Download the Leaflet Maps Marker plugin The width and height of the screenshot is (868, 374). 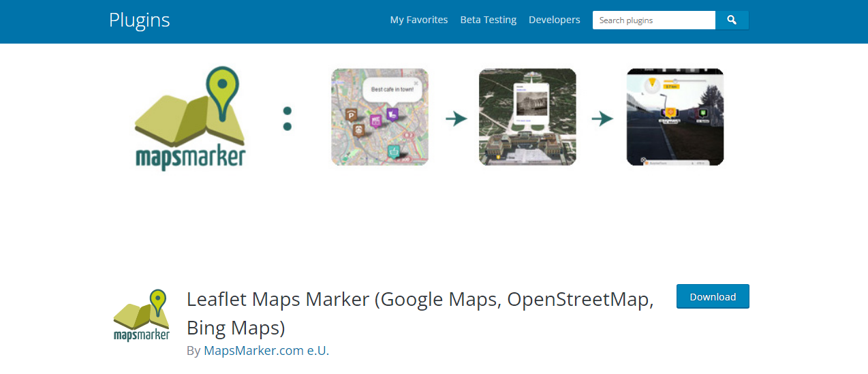(x=713, y=296)
